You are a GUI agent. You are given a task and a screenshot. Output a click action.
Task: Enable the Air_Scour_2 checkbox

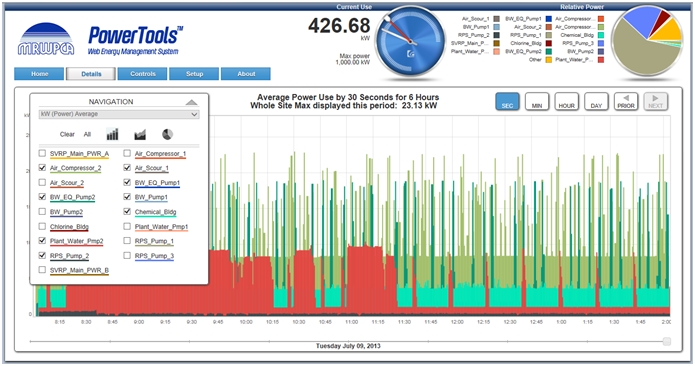(x=42, y=183)
